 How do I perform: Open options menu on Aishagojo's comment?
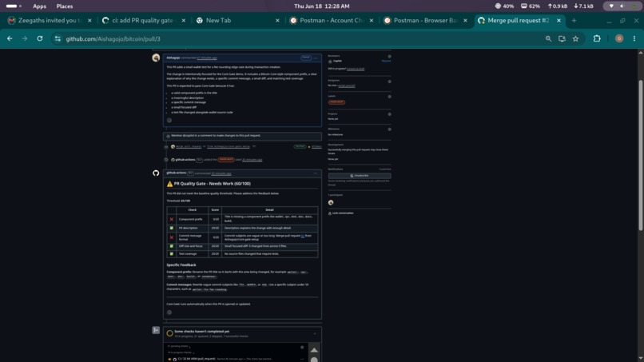click(x=316, y=58)
